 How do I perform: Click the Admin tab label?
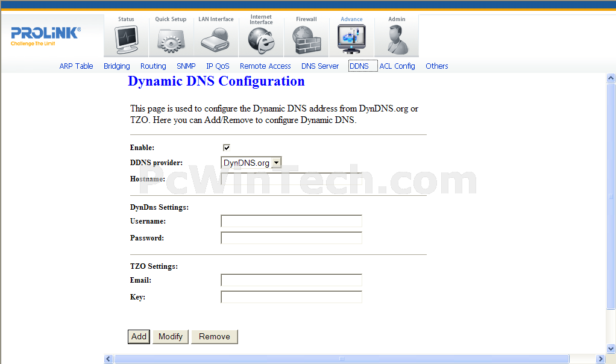pos(397,19)
